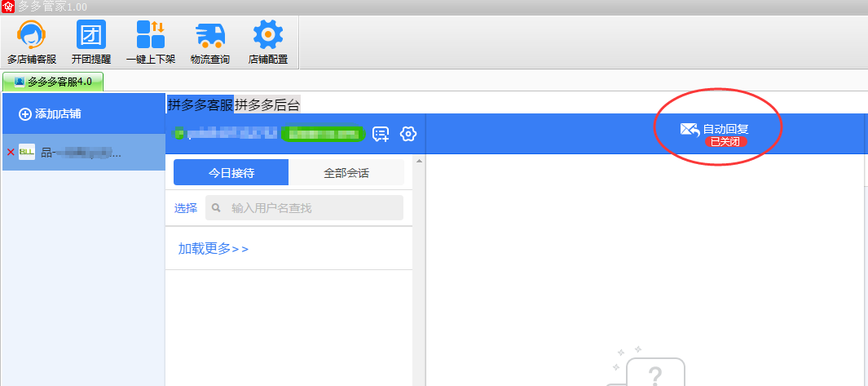Select the 全部会话 tab
The width and height of the screenshot is (868, 386).
pyautogui.click(x=346, y=172)
